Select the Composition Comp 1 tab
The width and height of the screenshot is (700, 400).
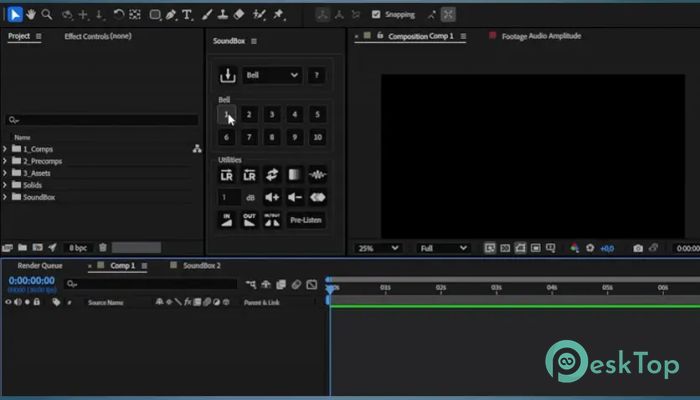click(x=421, y=36)
